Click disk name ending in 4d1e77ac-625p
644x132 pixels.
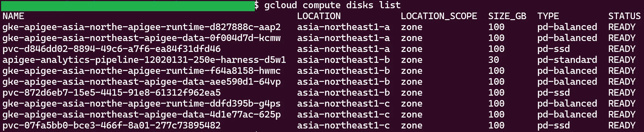[141, 115]
